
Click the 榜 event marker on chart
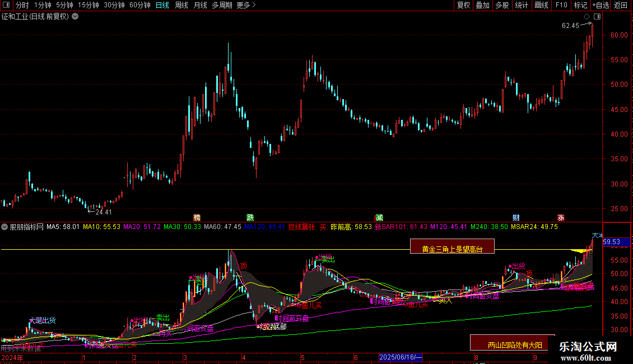coord(197,217)
